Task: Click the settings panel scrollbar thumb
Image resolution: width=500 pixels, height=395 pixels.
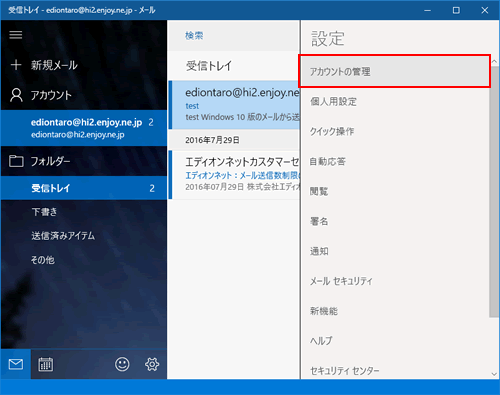Action: 494,192
